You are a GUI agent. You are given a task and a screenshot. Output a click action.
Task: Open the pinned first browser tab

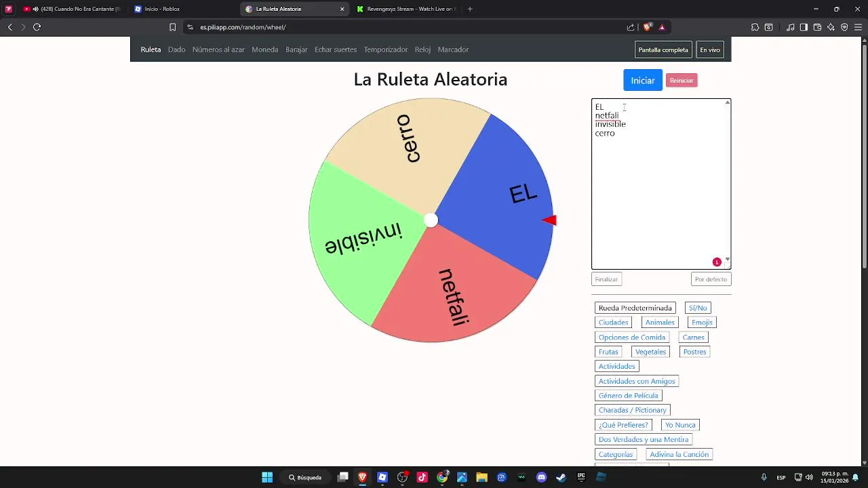pos(9,9)
